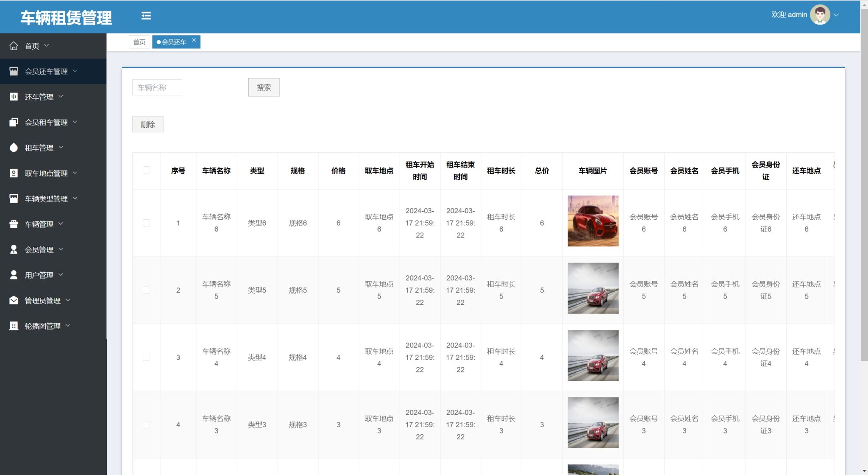
Task: Click the 会员还车管理 sidebar icon
Action: [x=14, y=71]
